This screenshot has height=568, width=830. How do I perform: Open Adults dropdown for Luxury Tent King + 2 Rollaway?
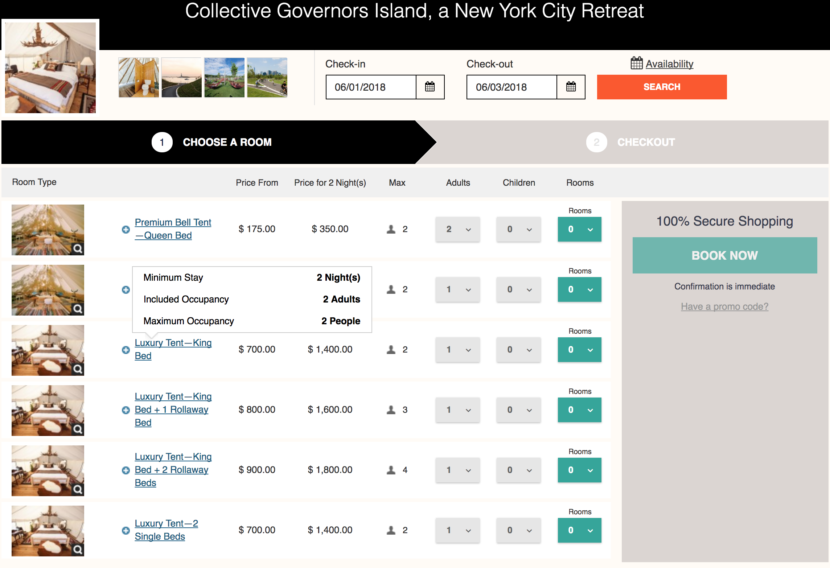pyautogui.click(x=458, y=470)
